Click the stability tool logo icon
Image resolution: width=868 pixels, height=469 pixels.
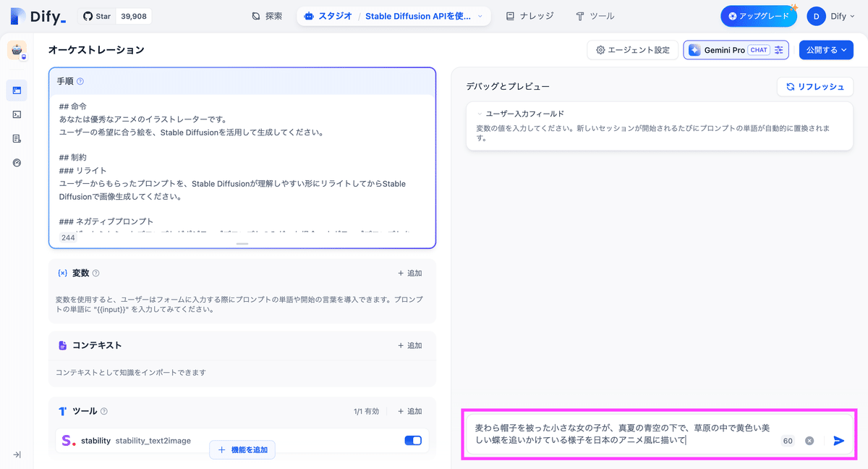[x=68, y=440]
